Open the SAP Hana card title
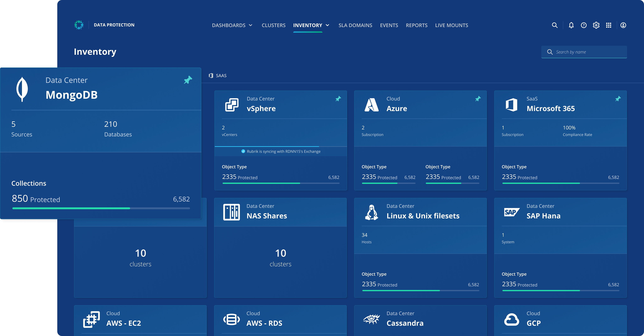The image size is (644, 336). click(x=543, y=216)
